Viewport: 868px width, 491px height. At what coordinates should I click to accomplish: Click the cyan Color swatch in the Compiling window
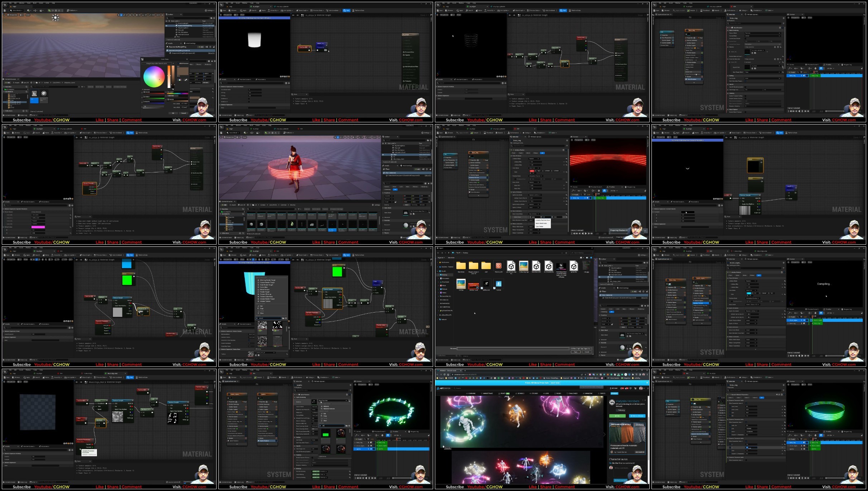coord(749,293)
